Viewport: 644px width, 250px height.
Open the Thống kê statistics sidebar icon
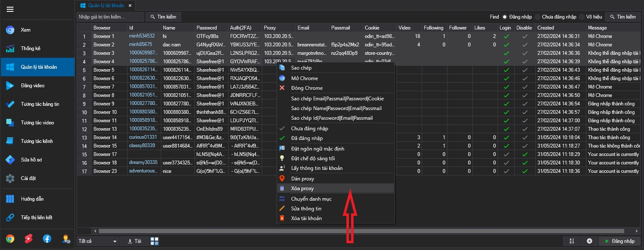point(10,48)
